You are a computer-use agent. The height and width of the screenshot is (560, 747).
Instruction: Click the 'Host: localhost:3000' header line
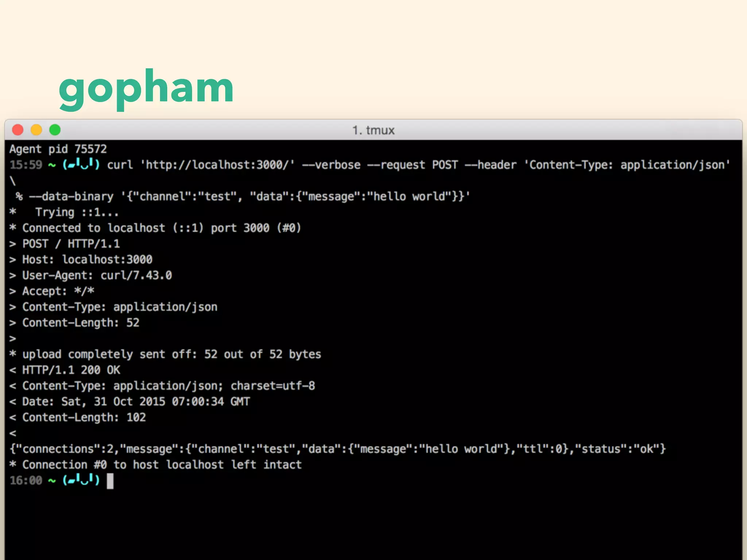(81, 260)
